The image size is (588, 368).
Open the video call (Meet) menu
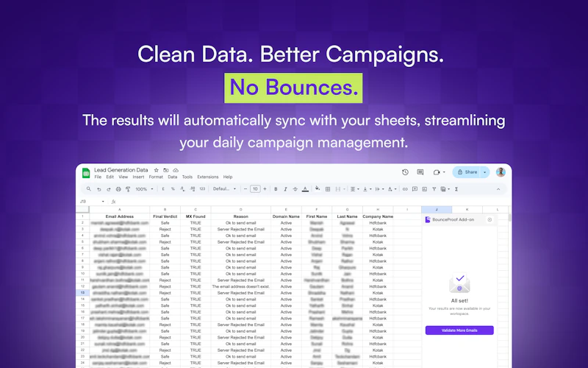[x=439, y=172]
